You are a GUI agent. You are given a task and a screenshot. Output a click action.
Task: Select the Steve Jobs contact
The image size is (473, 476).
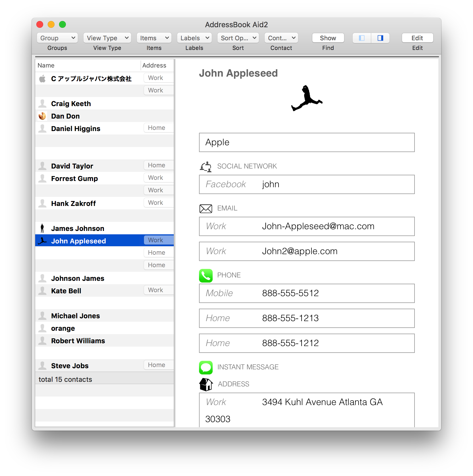104,366
